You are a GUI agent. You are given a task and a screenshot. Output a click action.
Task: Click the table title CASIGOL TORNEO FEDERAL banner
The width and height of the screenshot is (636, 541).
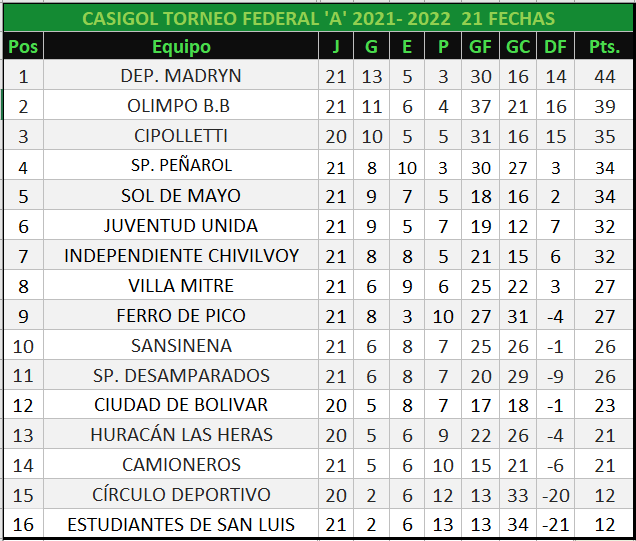(x=318, y=19)
